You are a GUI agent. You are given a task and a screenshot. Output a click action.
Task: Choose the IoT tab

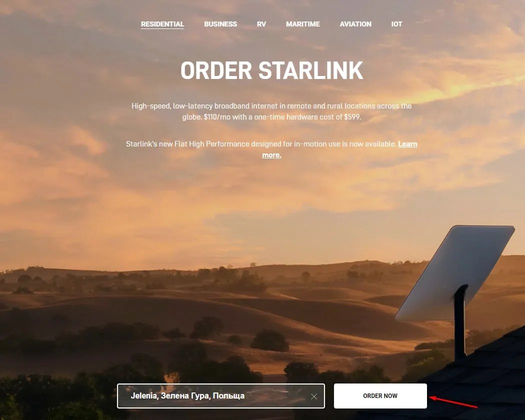point(397,24)
